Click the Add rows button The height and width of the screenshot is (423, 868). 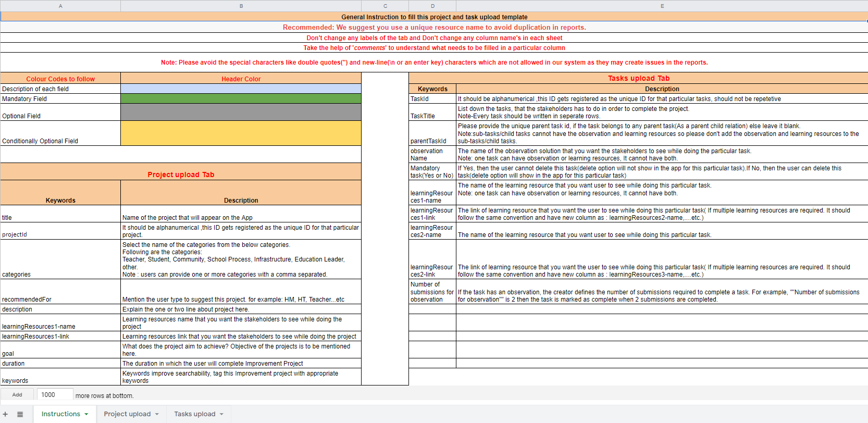(x=17, y=395)
